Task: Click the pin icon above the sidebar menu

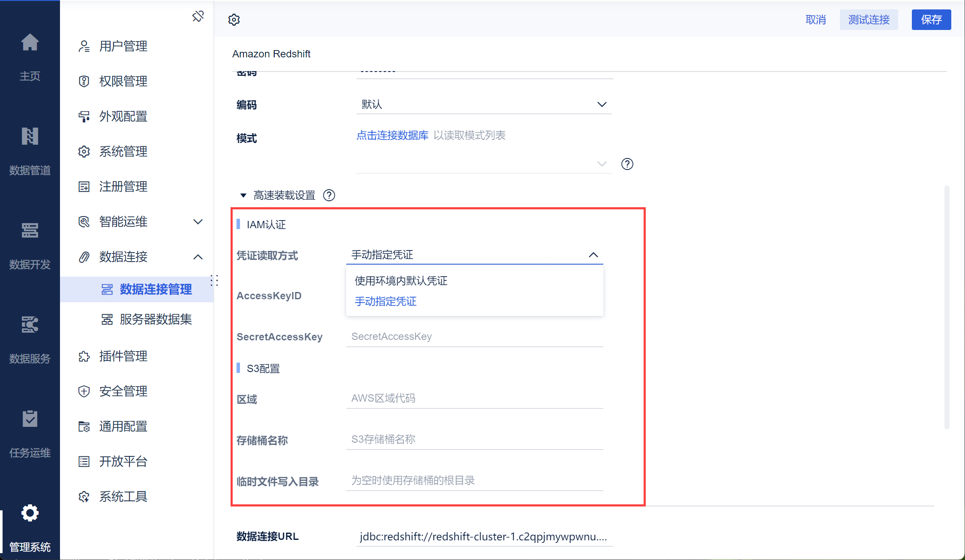Action: [x=198, y=17]
